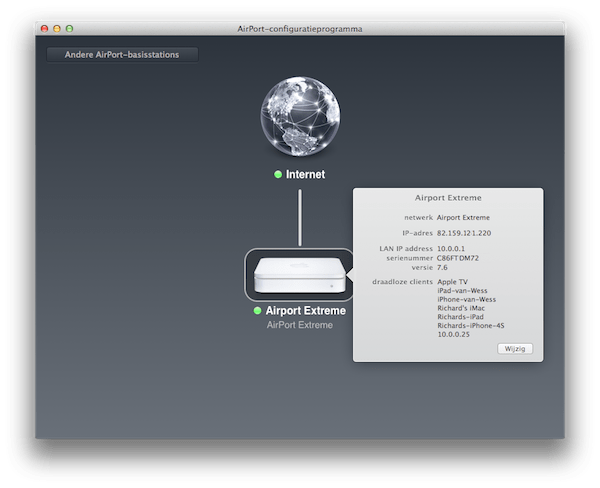Viewport: 600px width, 488px height.
Task: Click the draadloze clients label
Action: point(403,282)
